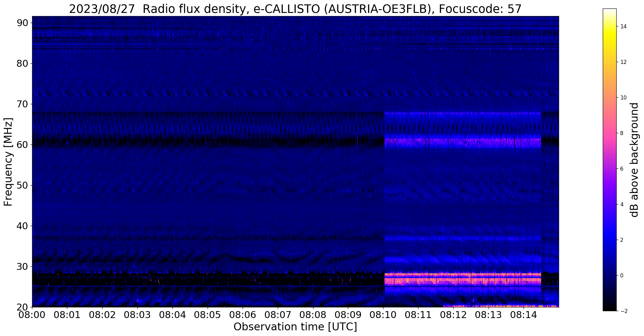Click the 08:10 time tick label

click(383, 315)
